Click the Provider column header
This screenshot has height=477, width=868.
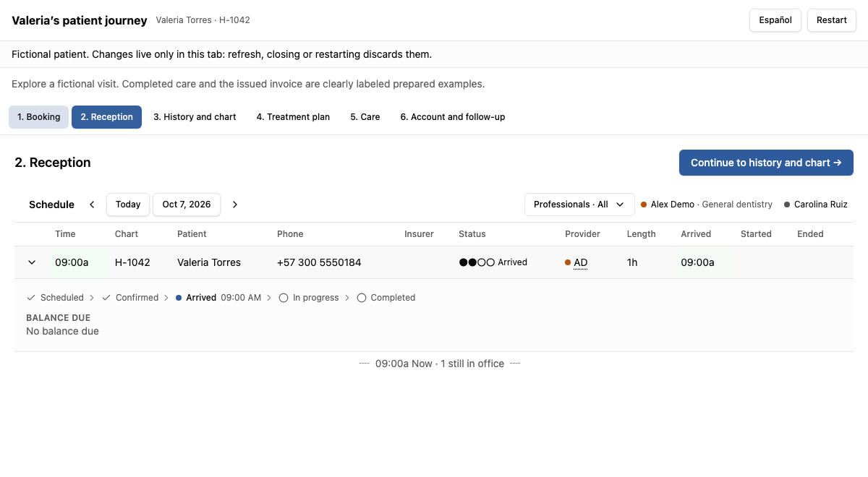pos(583,234)
